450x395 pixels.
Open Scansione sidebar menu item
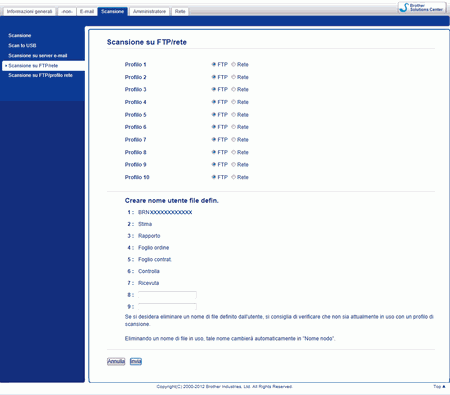pyautogui.click(x=20, y=35)
